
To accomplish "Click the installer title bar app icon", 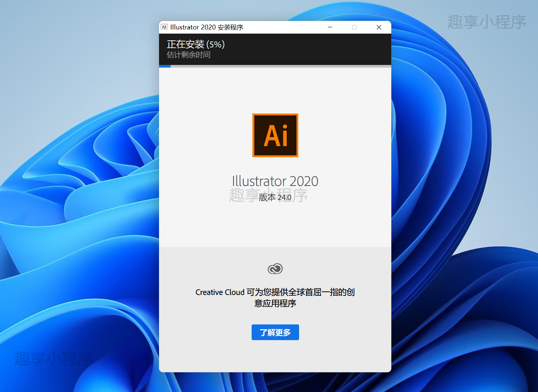I will [x=164, y=27].
